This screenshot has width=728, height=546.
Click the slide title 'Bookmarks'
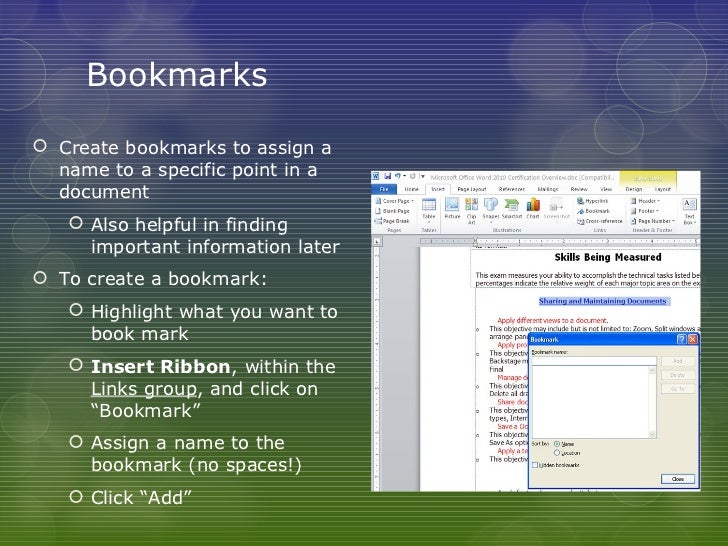(x=177, y=74)
